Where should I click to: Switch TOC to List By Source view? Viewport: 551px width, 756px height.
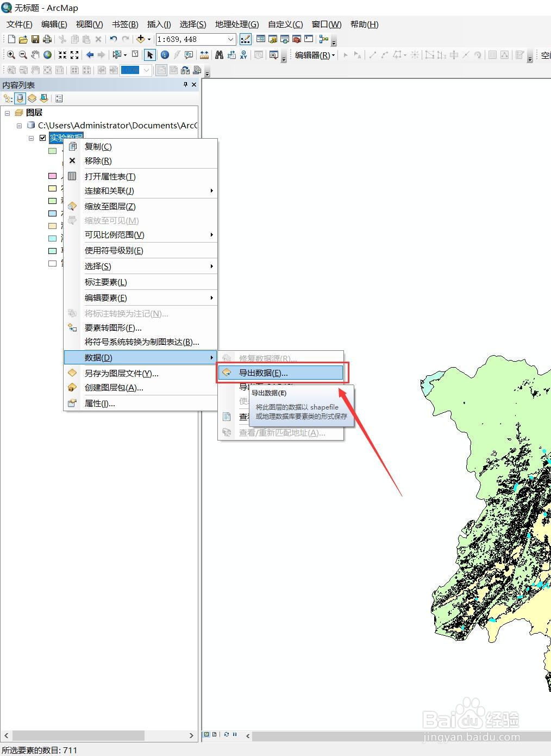(x=20, y=98)
